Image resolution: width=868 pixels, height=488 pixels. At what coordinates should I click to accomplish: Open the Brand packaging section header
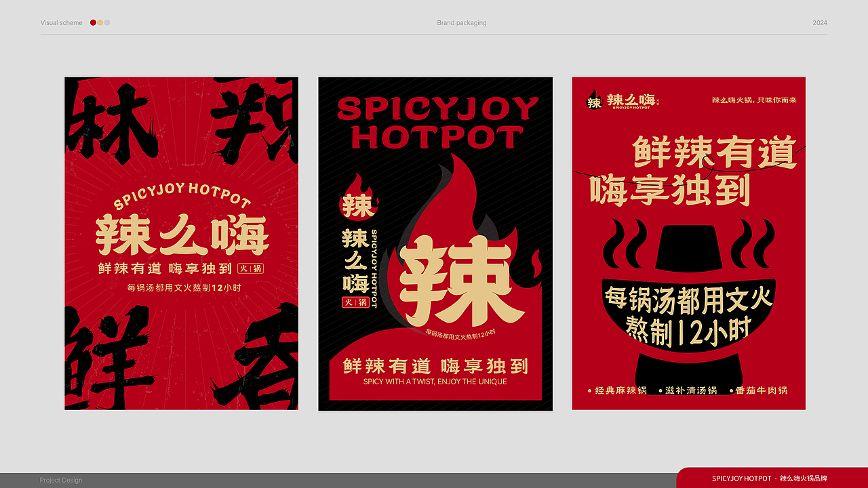point(461,22)
